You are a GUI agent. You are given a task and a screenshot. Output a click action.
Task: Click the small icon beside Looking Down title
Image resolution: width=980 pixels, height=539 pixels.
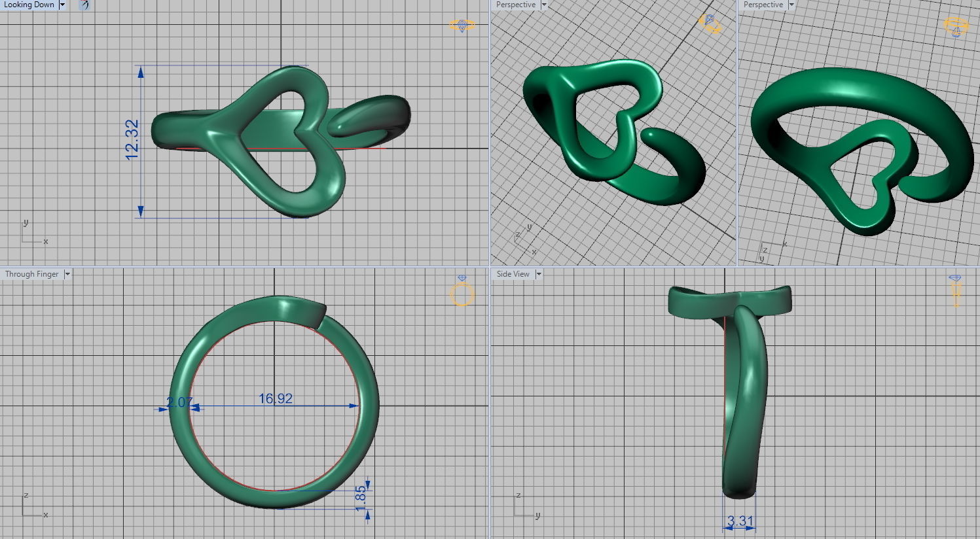(84, 5)
